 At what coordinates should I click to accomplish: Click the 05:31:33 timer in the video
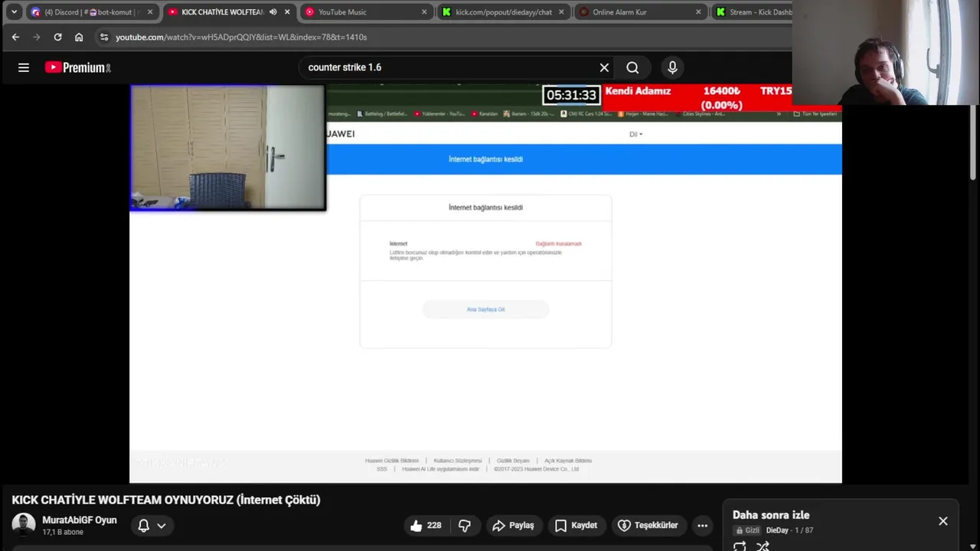[x=571, y=95]
